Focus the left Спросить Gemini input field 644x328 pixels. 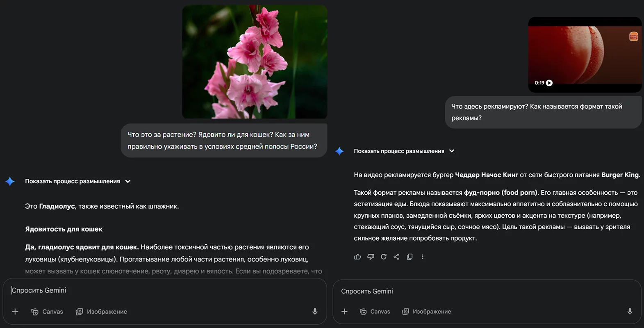[x=164, y=290]
